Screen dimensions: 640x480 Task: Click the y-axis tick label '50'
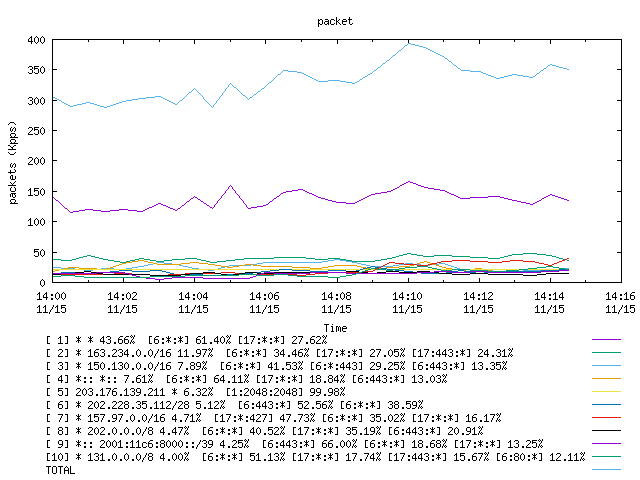point(40,253)
